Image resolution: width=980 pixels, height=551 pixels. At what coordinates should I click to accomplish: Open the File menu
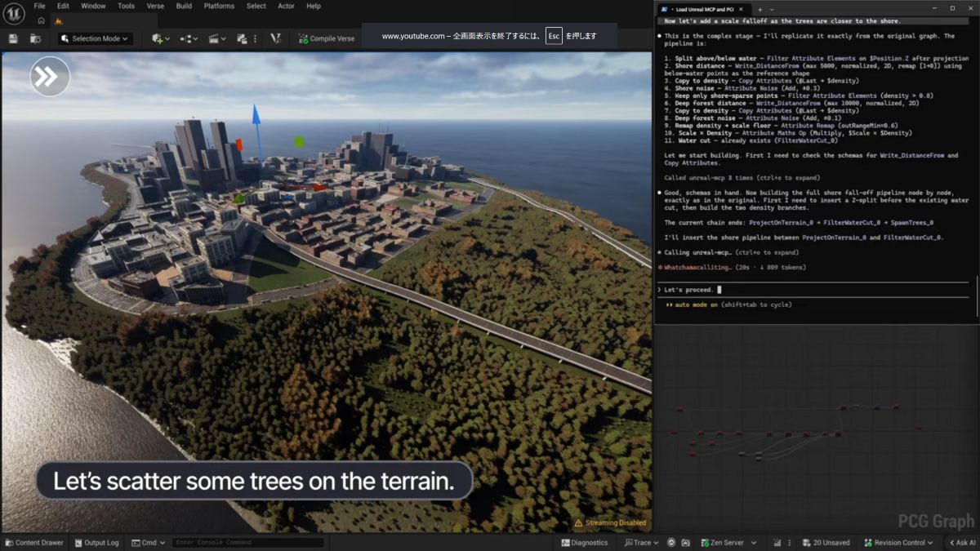pyautogui.click(x=39, y=6)
